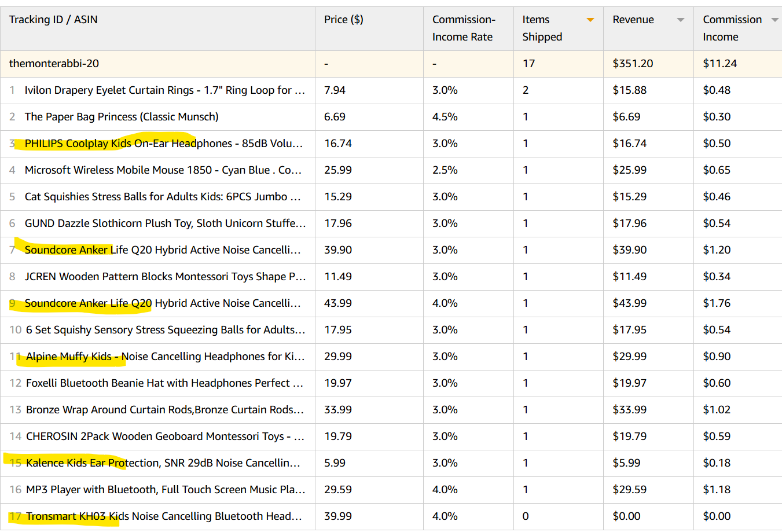Viewport: 782px width, 532px height.
Task: Select 4.0% rate in MP3 Player row
Action: click(x=445, y=490)
